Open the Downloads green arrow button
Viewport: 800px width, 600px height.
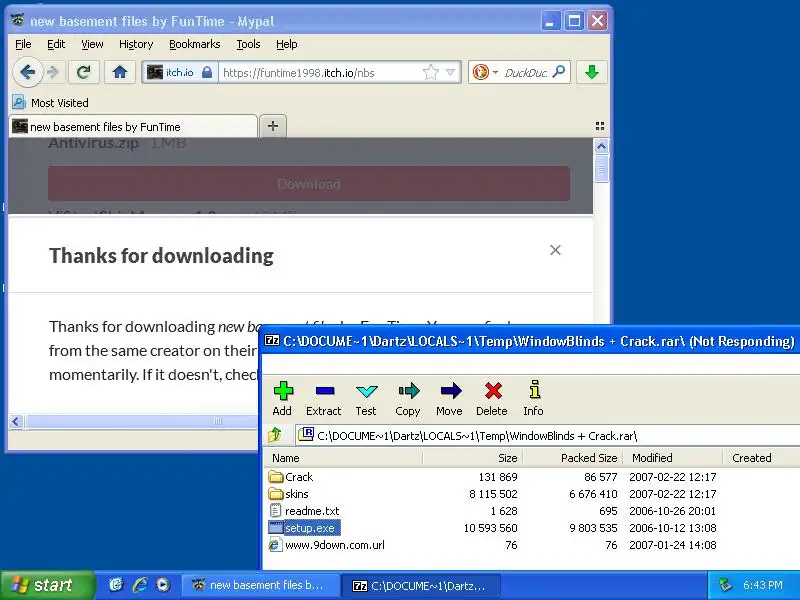[592, 72]
